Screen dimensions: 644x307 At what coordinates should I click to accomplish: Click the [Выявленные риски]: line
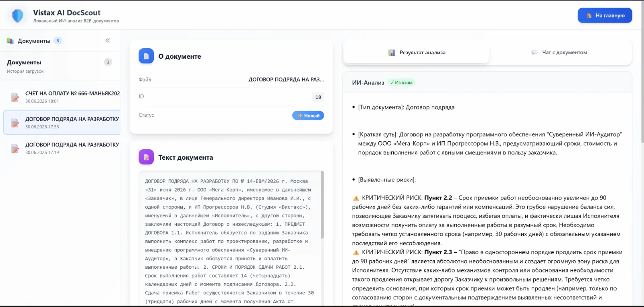pos(387,180)
